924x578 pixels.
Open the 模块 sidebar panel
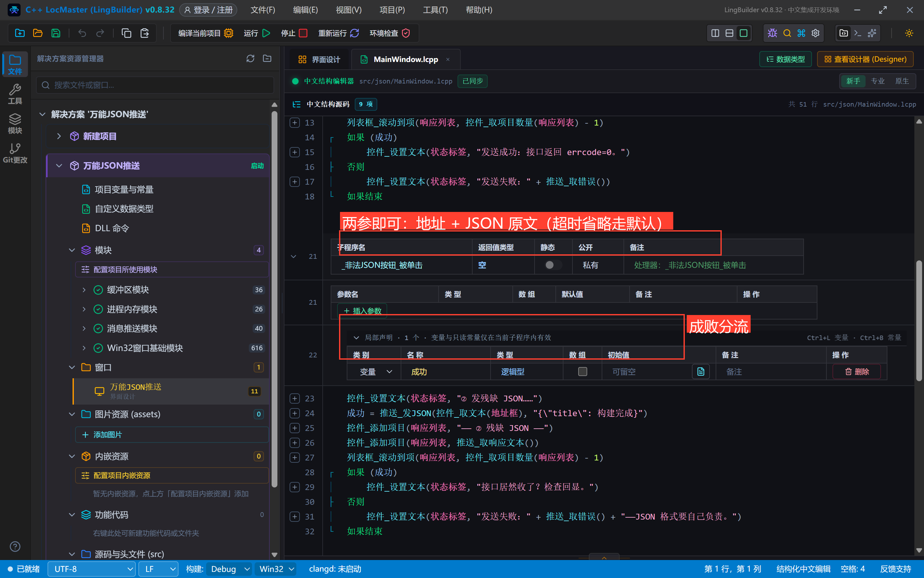[15, 124]
